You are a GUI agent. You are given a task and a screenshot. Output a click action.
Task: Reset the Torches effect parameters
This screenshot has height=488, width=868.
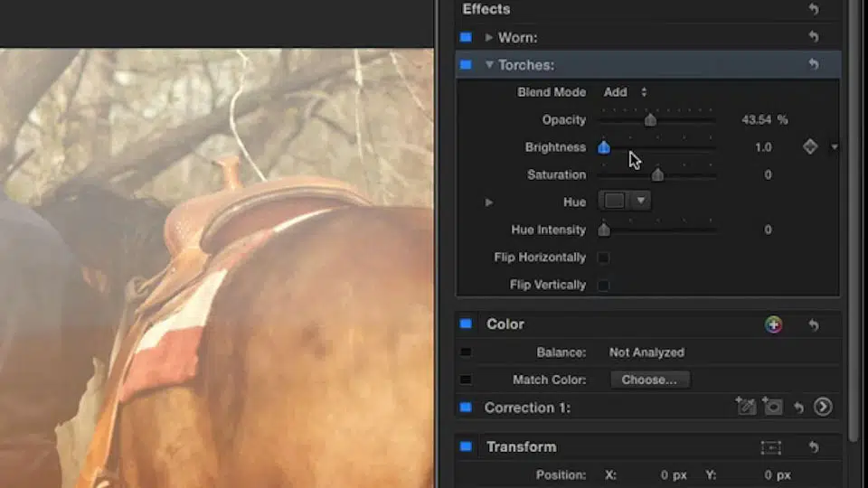(x=813, y=64)
